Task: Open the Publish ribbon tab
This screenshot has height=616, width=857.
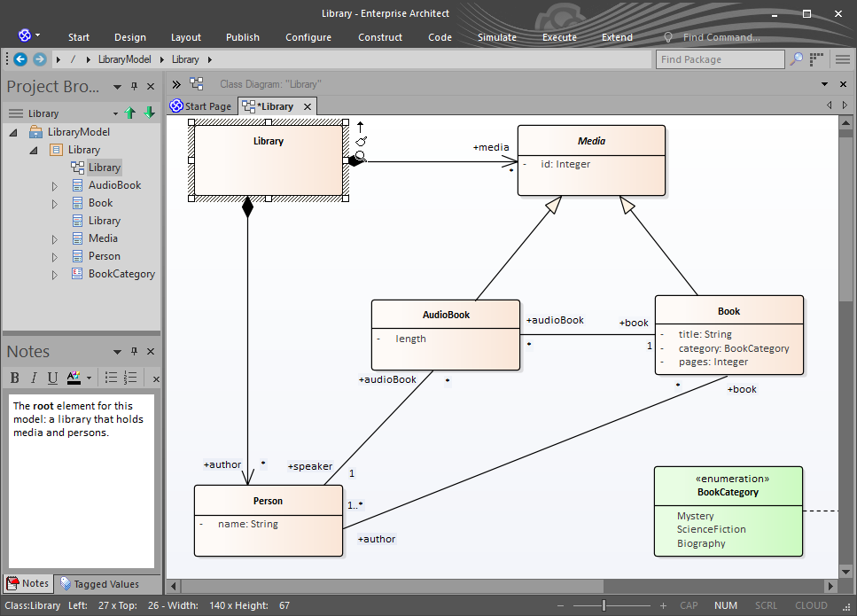Action: point(243,37)
